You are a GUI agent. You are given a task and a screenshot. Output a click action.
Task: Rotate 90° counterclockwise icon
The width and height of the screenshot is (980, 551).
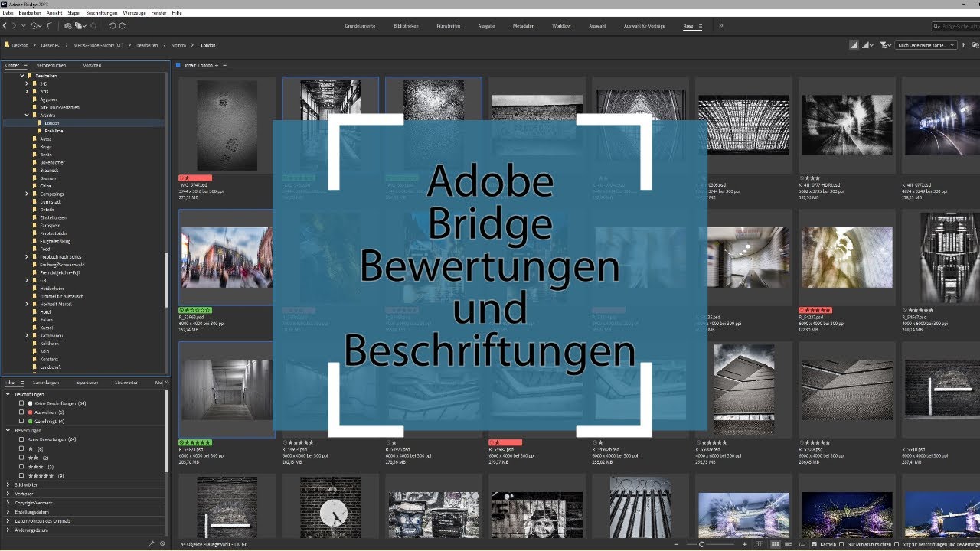point(113,25)
